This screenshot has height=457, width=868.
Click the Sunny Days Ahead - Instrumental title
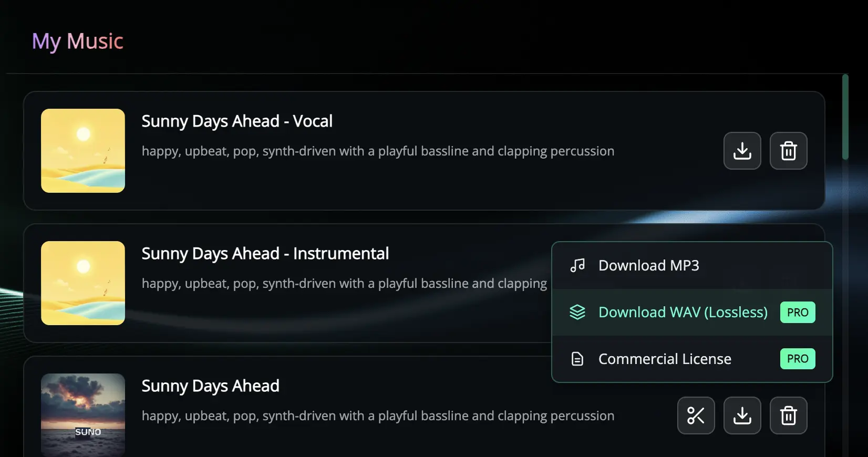click(265, 254)
